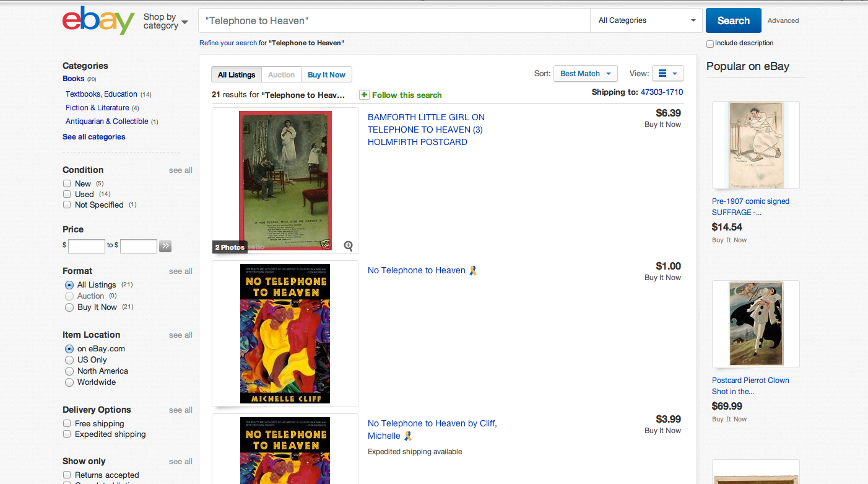Open the All Categories dropdown
This screenshot has height=484, width=868.
pyautogui.click(x=646, y=20)
